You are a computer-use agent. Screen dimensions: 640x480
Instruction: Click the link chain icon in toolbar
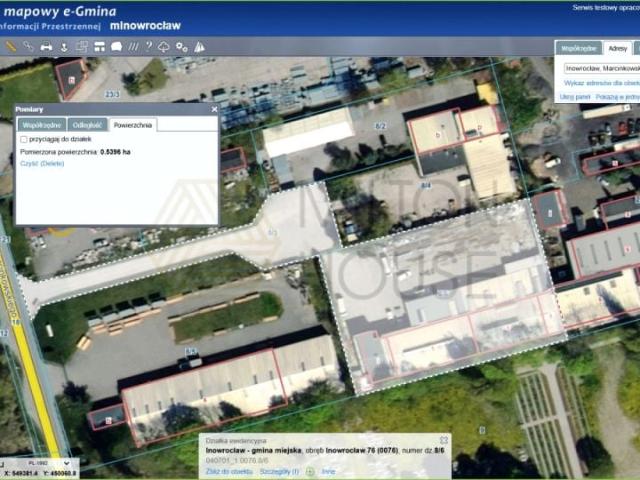pos(28,46)
